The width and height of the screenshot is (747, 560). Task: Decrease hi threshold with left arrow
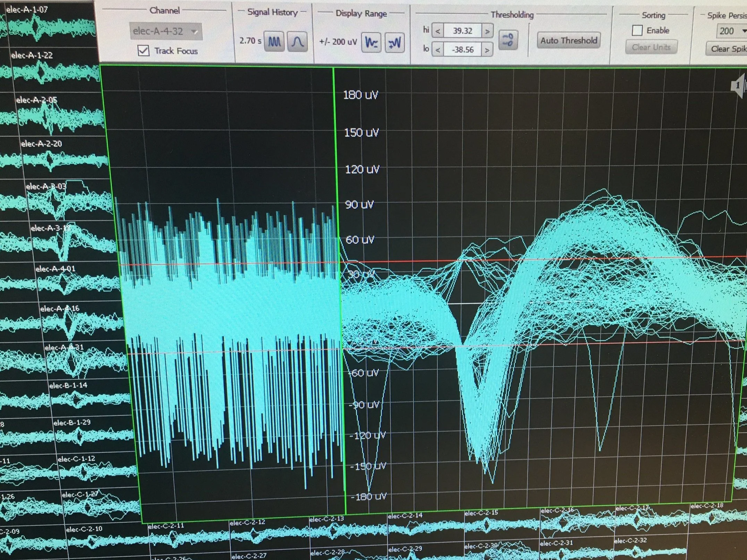(x=438, y=31)
